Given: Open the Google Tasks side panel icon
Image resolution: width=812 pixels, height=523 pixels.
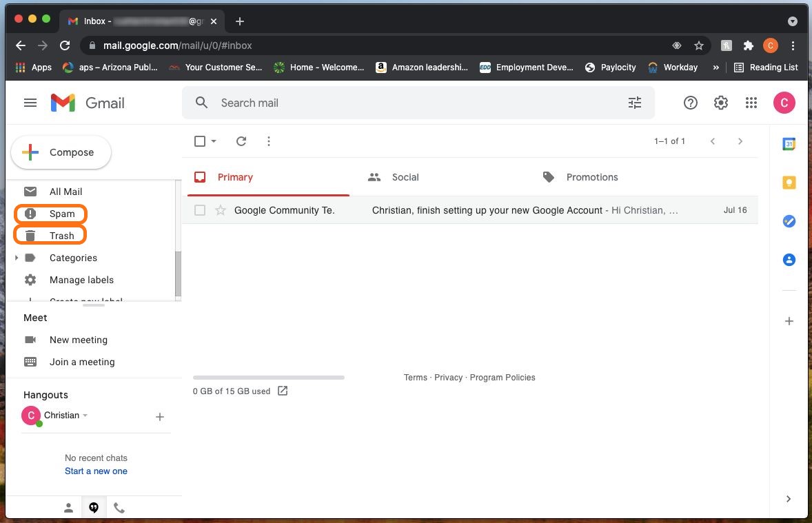Looking at the screenshot, I should pos(789,221).
